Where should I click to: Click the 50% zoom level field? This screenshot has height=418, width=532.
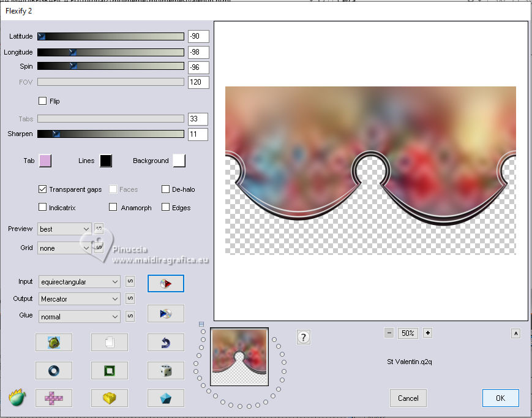pyautogui.click(x=408, y=333)
